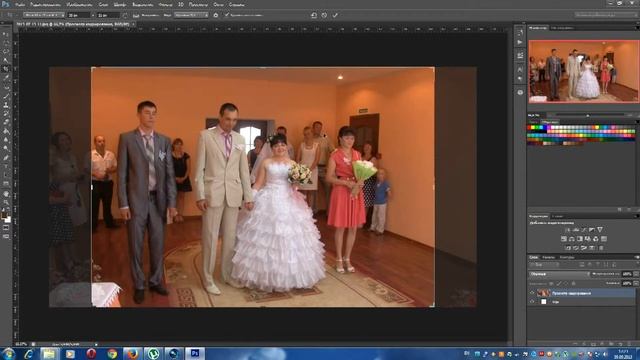
Task: Open the crop overlay view dropdown
Action: (x=191, y=15)
